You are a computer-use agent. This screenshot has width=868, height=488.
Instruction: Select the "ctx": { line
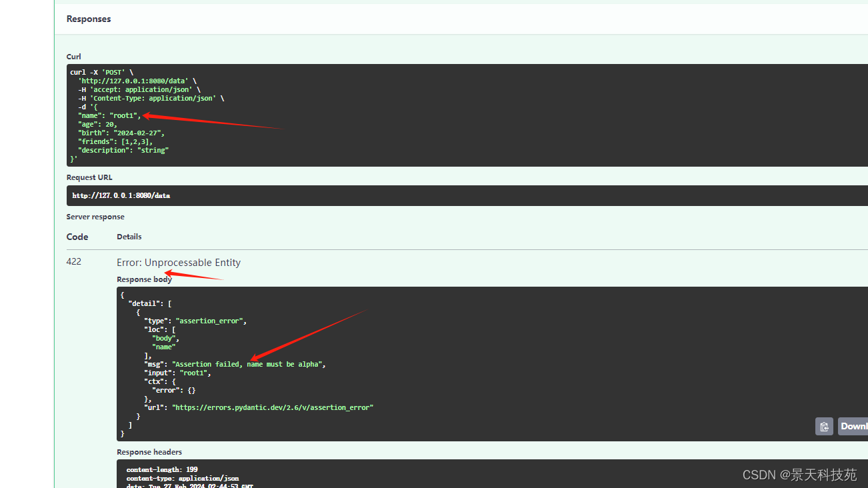click(x=160, y=381)
